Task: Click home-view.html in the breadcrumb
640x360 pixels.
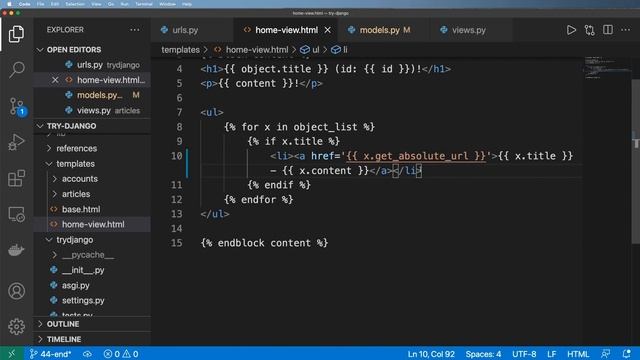Action: 257,50
